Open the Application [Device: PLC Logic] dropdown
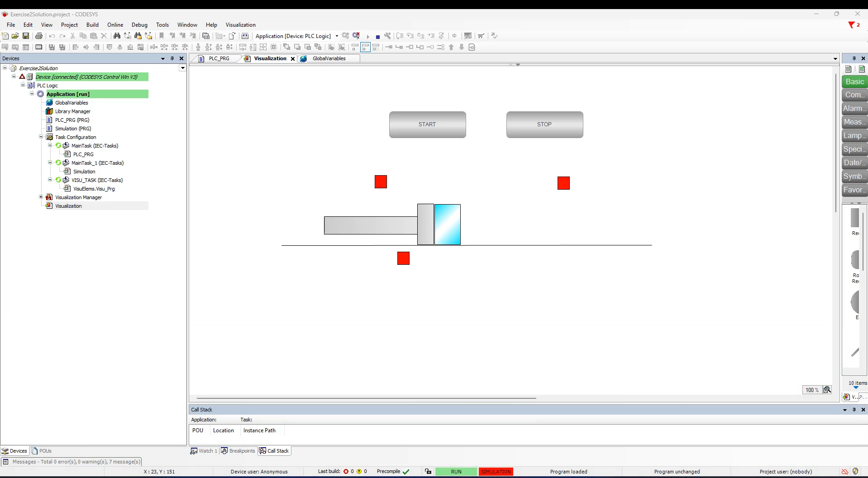The height and width of the screenshot is (478, 868). point(337,36)
